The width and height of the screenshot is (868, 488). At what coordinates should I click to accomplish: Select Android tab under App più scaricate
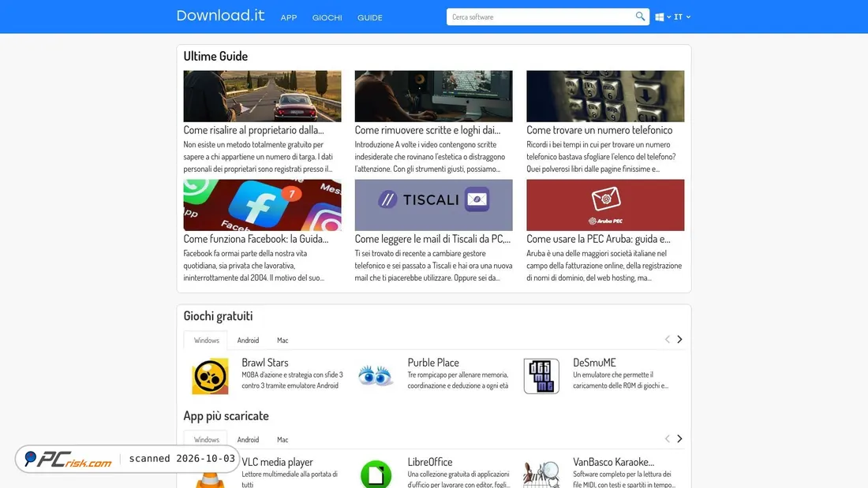248,440
